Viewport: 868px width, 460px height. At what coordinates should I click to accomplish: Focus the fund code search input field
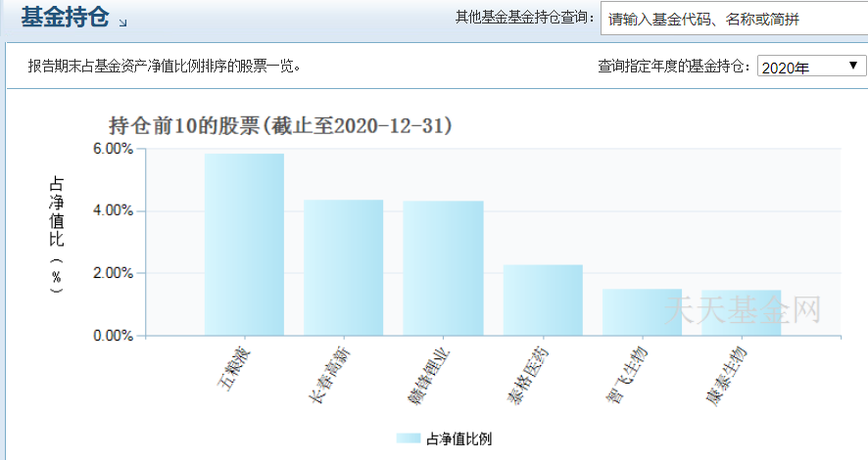[x=734, y=19]
